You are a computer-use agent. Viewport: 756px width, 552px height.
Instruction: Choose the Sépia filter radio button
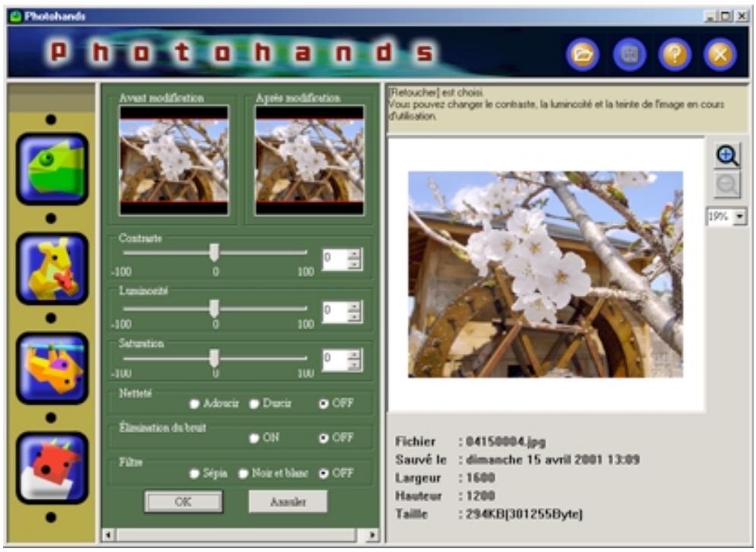pos(195,474)
